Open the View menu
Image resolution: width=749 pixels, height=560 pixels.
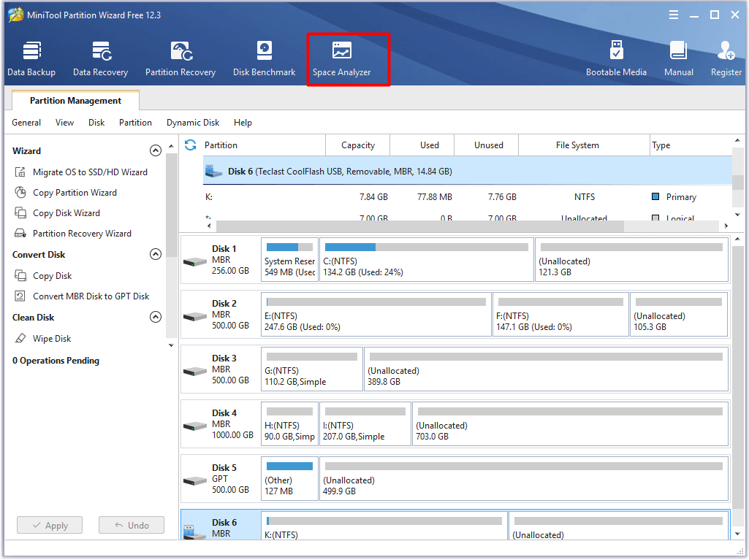pos(64,123)
